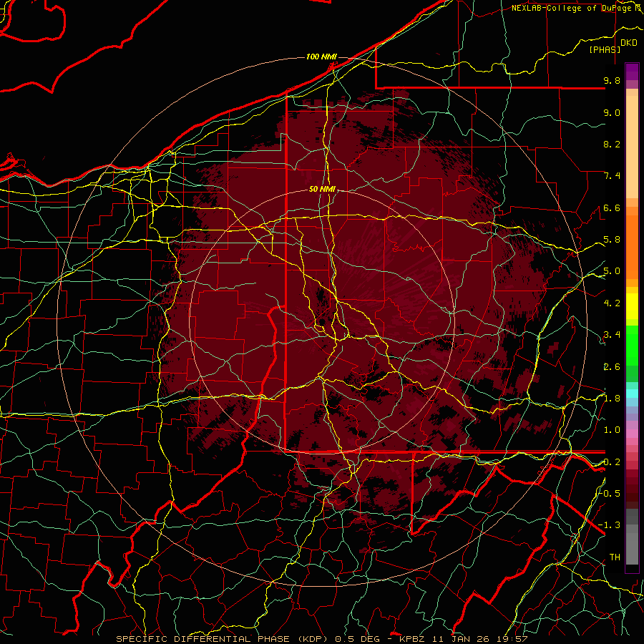Screen dimensions: 644x644
Task: Click the [PHAS] label above the color bar
Action: (x=605, y=49)
